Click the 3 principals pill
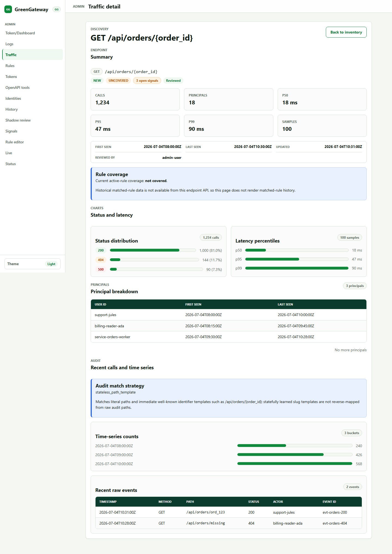 pyautogui.click(x=355, y=286)
